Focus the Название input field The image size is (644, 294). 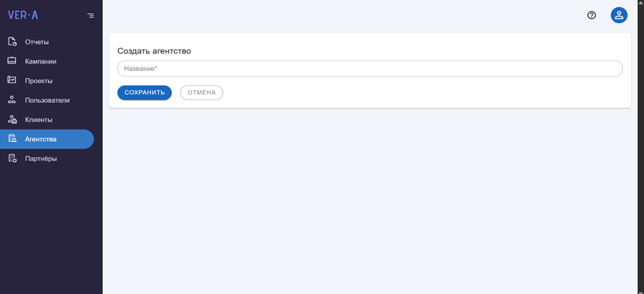point(370,69)
